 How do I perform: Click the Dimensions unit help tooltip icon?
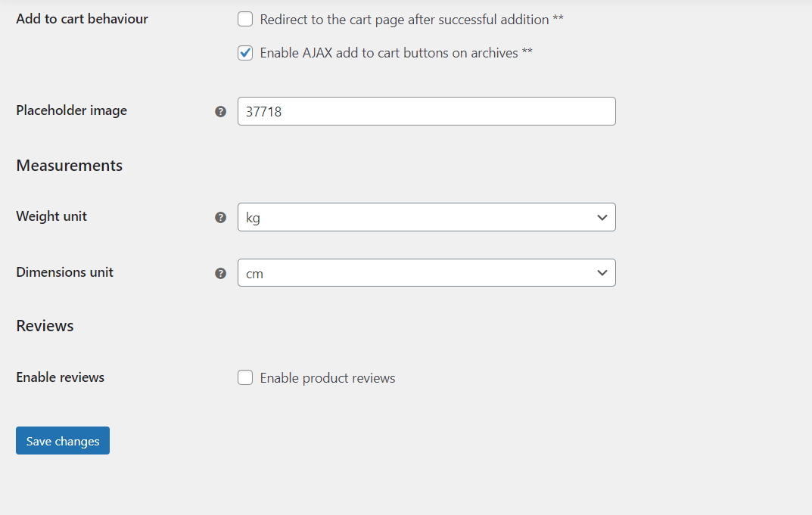click(220, 273)
